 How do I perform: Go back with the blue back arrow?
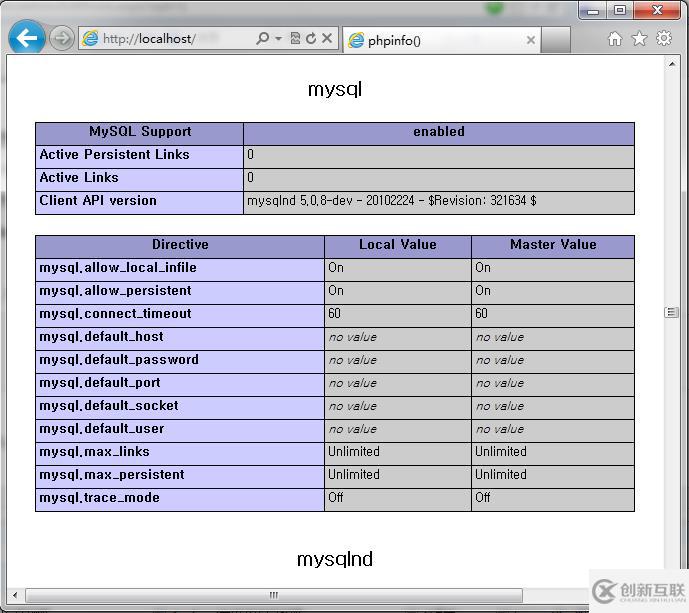[x=26, y=38]
